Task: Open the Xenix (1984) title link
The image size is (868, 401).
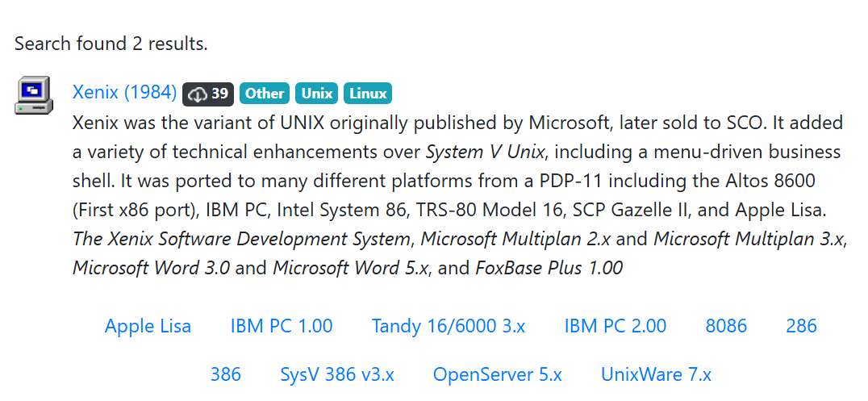Action: (124, 93)
